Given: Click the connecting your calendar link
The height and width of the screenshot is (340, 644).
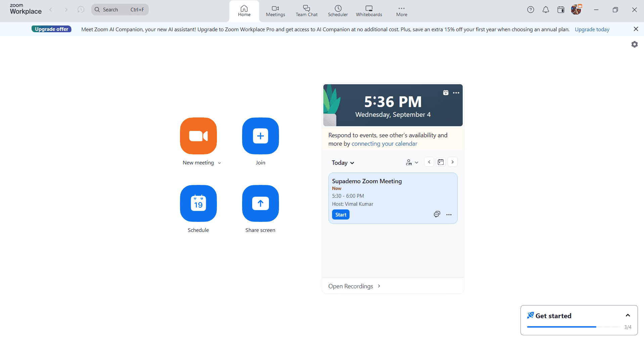Looking at the screenshot, I should (x=384, y=143).
